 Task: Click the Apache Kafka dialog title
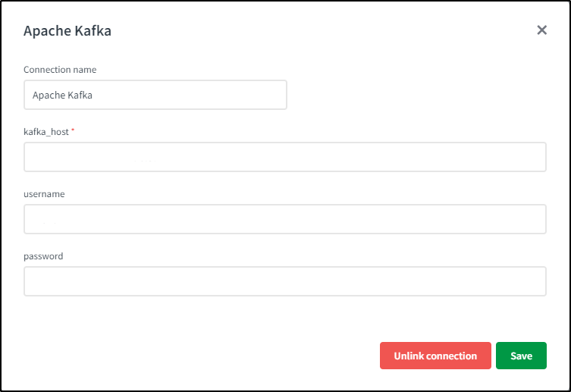pos(67,31)
